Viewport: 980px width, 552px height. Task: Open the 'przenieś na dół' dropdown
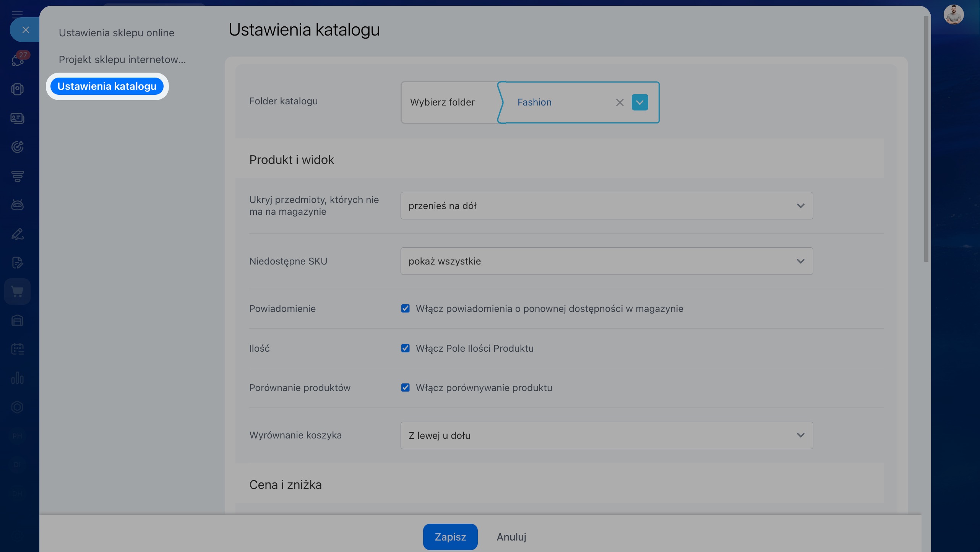[x=606, y=206]
